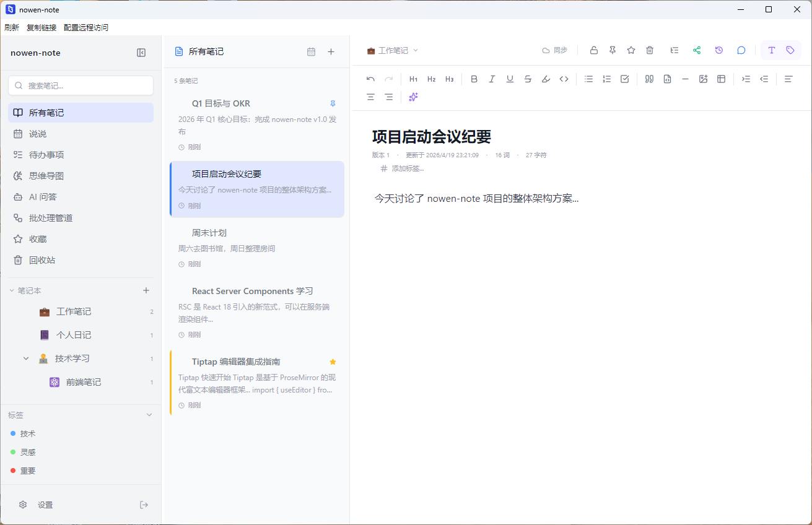Insert horizontal rule
812x525 pixels.
click(x=685, y=79)
